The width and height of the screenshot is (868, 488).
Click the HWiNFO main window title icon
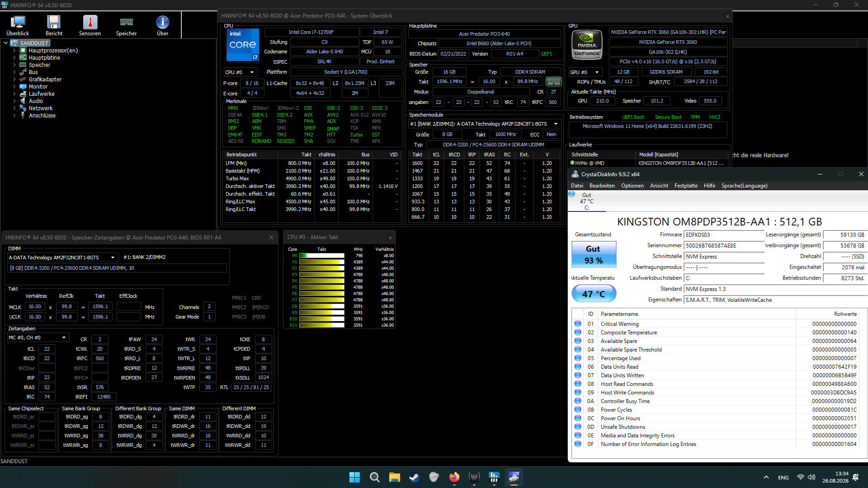click(5, 5)
